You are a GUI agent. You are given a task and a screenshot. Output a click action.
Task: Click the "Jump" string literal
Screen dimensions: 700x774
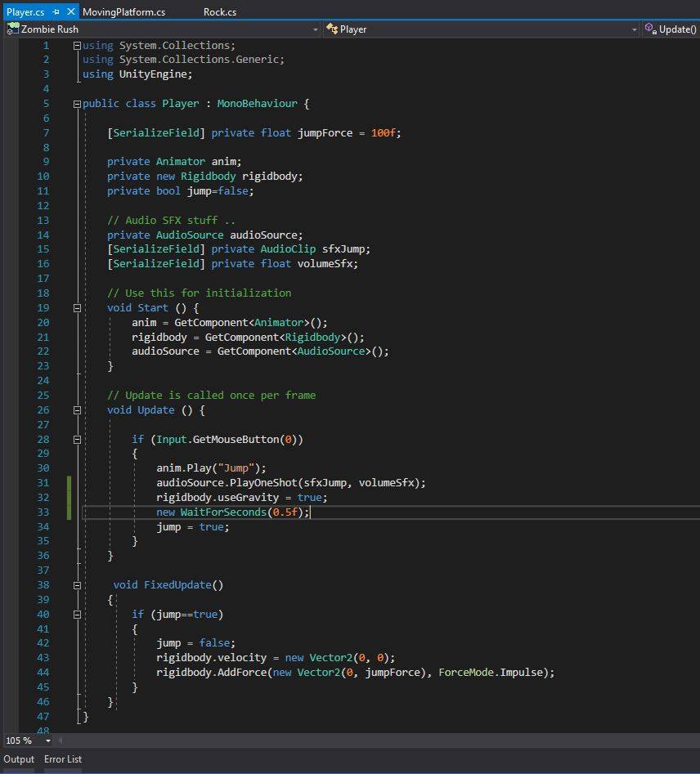[236, 468]
